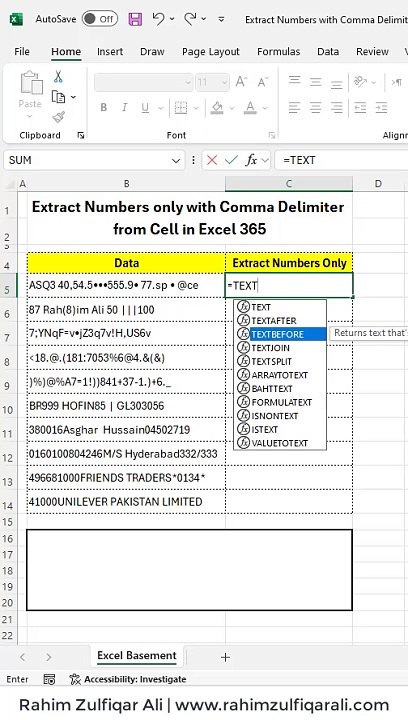Expand the Paste options arrow
The image size is (408, 720).
click(x=30, y=116)
